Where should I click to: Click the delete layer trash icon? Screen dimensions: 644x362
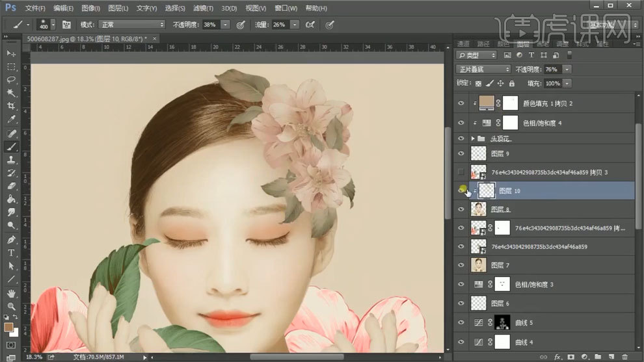coord(624,357)
